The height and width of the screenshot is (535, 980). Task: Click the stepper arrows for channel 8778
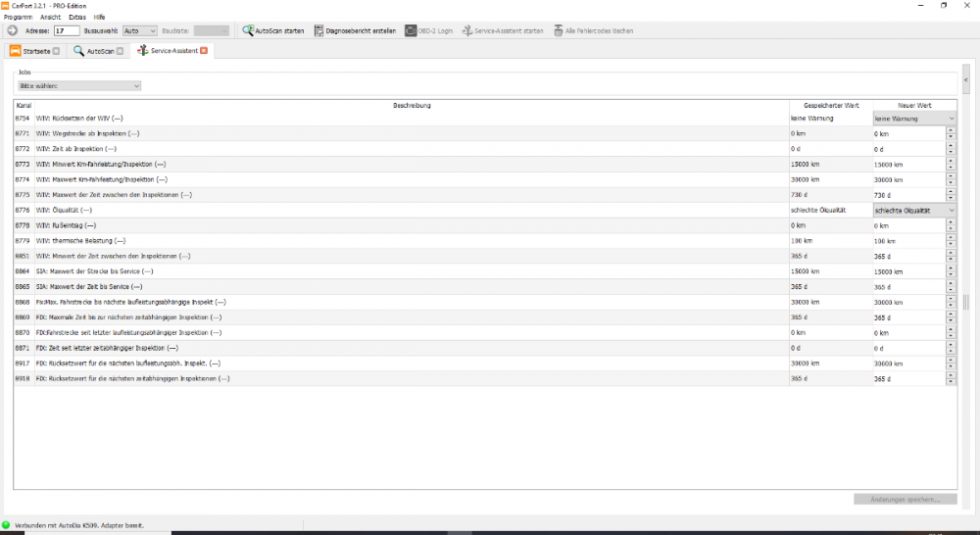[951, 225]
